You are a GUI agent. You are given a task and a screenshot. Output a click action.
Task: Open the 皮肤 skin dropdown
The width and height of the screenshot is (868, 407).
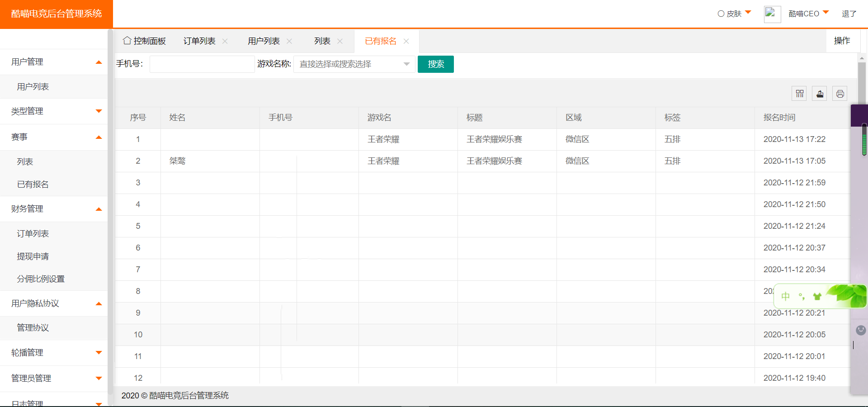click(734, 14)
